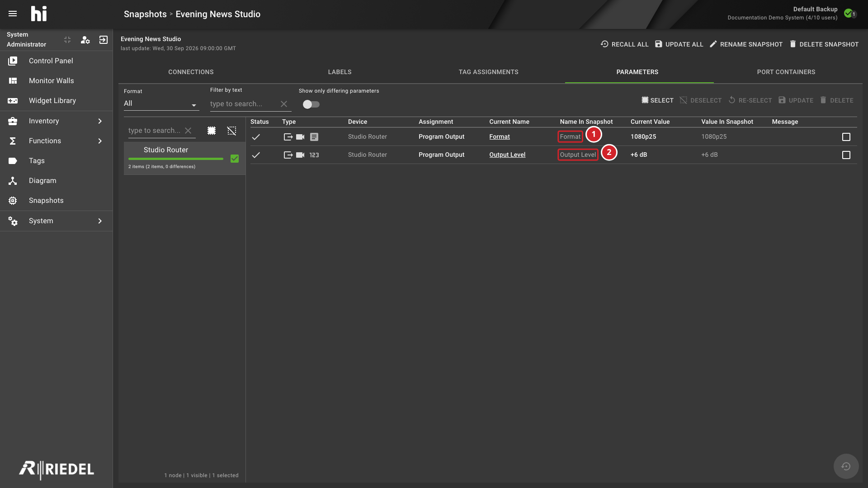Image resolution: width=868 pixels, height=488 pixels.
Task: Click the Select parameters button
Action: tap(657, 100)
